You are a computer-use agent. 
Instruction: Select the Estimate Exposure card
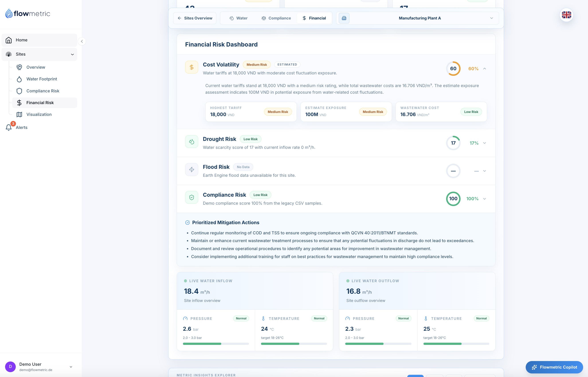pyautogui.click(x=346, y=112)
